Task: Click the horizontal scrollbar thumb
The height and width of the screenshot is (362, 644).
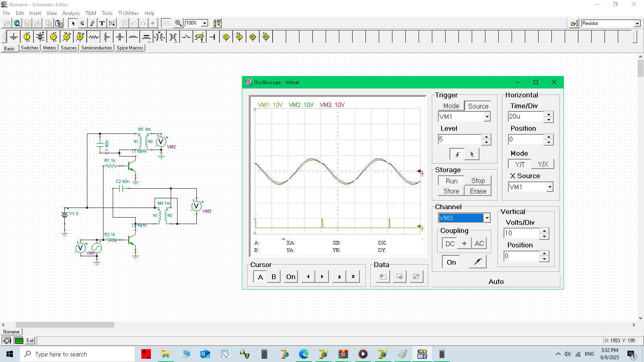Action: [65, 325]
